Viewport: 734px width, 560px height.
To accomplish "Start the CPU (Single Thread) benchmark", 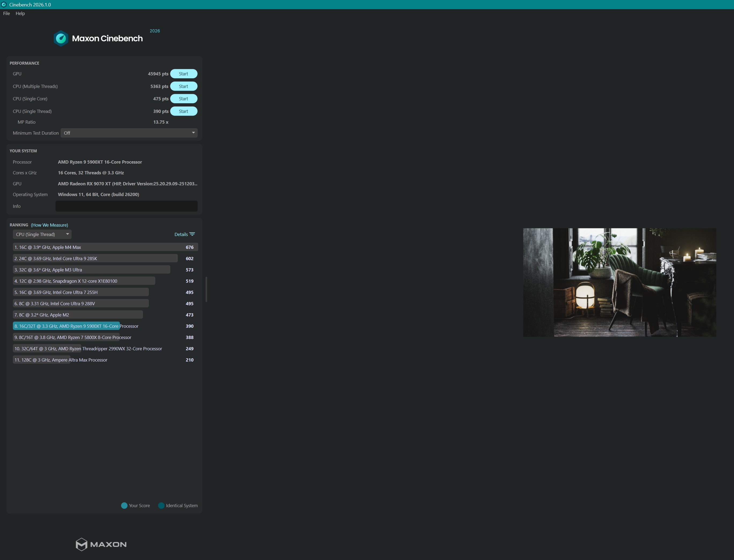I will (184, 111).
